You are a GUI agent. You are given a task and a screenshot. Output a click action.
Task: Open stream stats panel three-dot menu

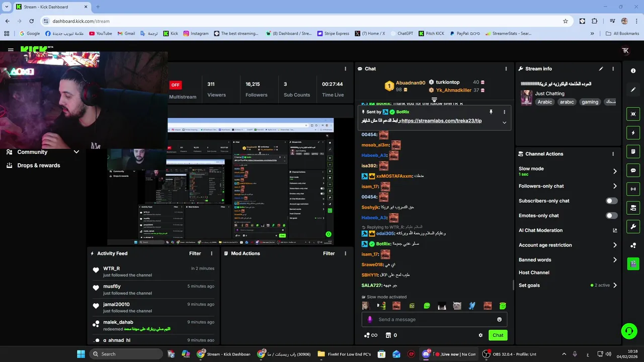click(345, 69)
